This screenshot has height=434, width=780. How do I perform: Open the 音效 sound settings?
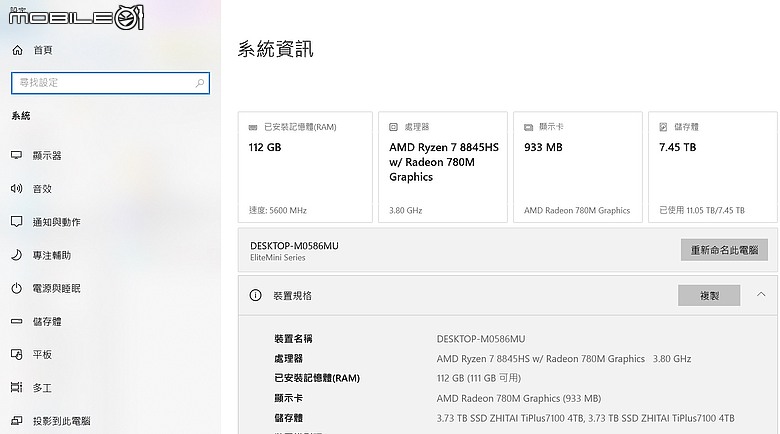(42, 189)
